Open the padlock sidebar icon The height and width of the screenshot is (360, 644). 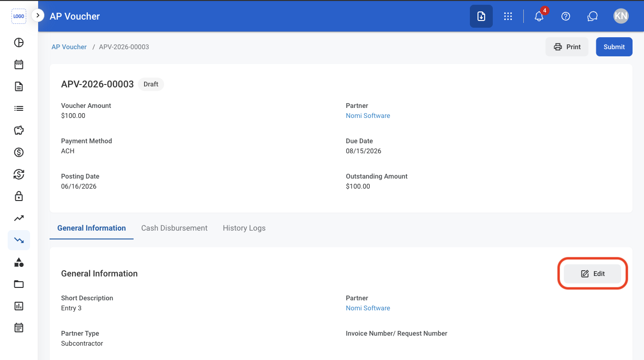tap(19, 196)
